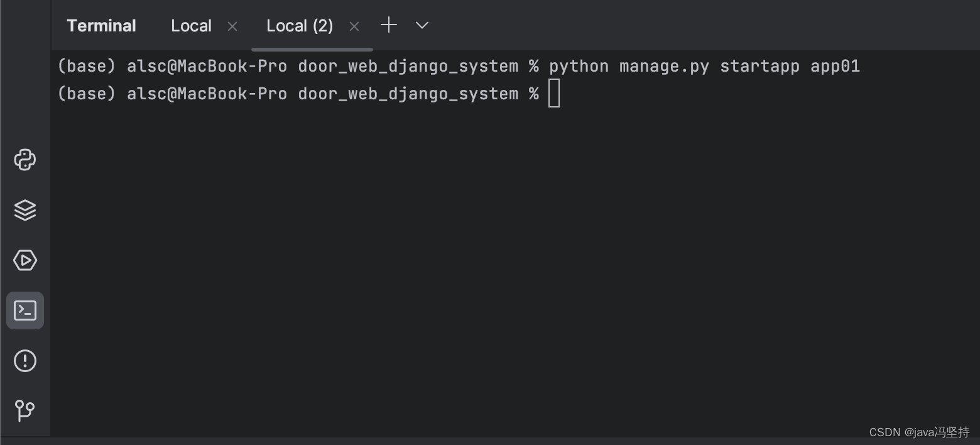The width and height of the screenshot is (980, 445).
Task: Close the Local terminal tab
Action: [232, 26]
